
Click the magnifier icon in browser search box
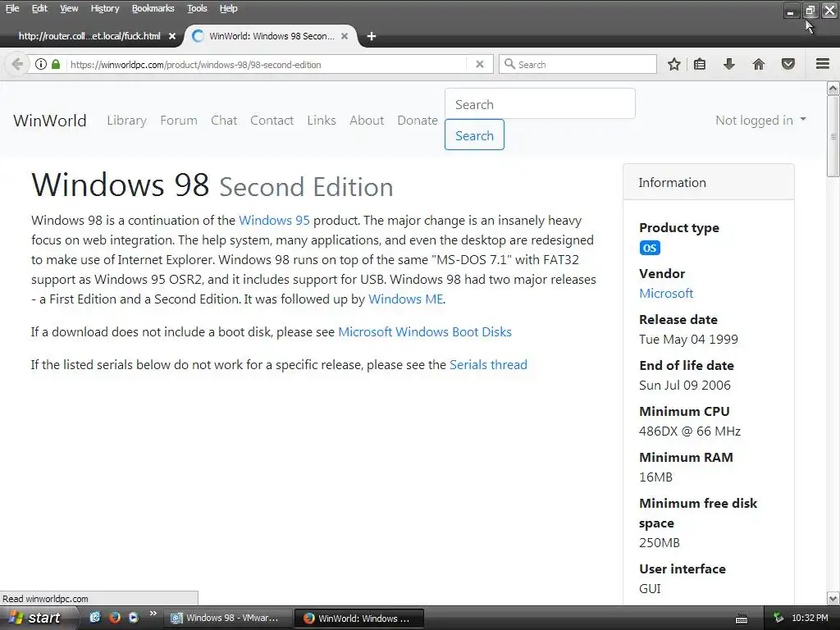click(x=509, y=64)
